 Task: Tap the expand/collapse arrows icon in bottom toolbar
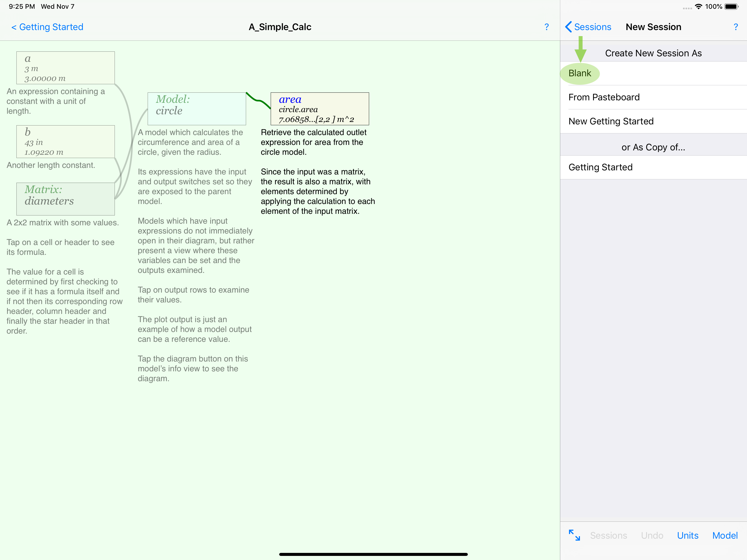(x=574, y=535)
